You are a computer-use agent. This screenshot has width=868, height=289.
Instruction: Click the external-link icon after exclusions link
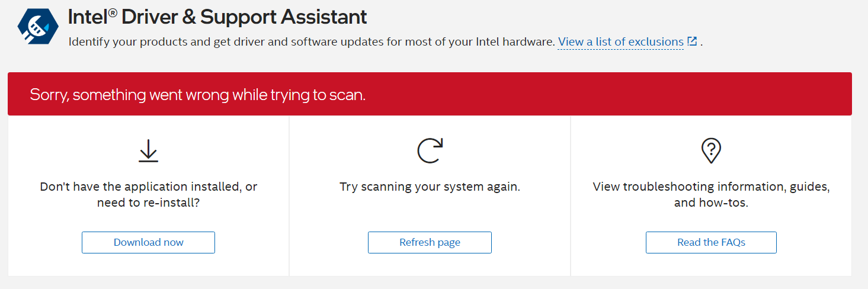[691, 41]
